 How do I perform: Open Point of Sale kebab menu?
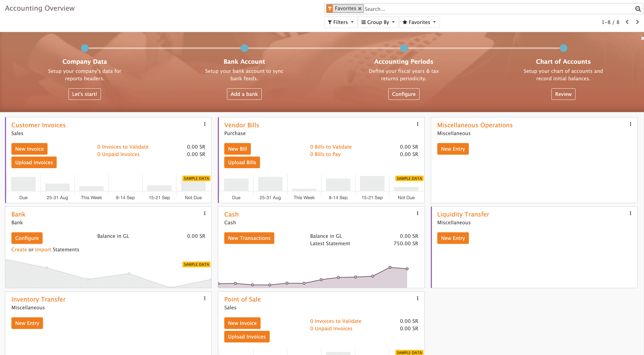tap(417, 298)
